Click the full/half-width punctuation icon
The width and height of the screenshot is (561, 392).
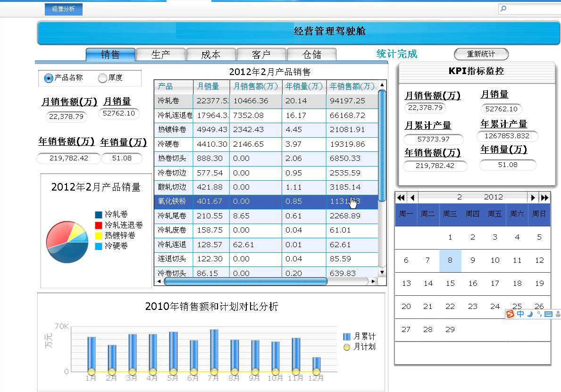pos(538,314)
